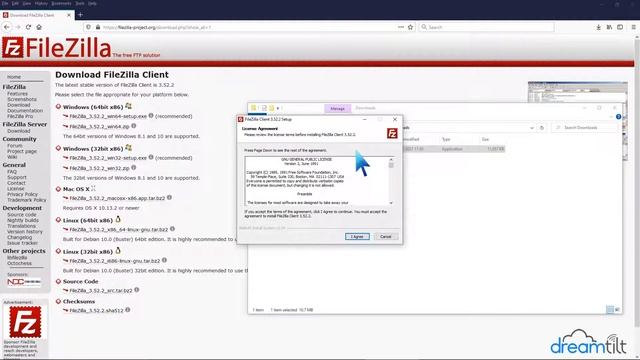Click info icon beside win64.zip

pos(133,126)
